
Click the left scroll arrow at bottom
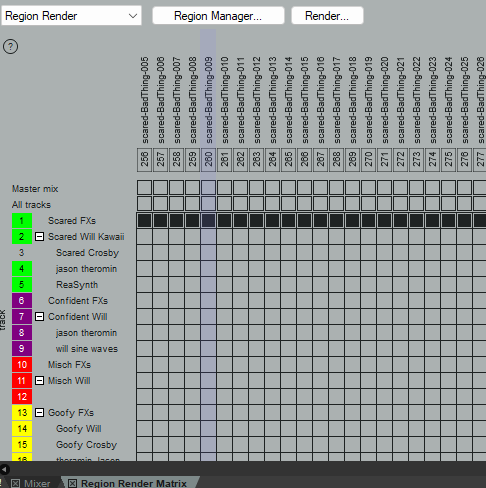point(4,469)
